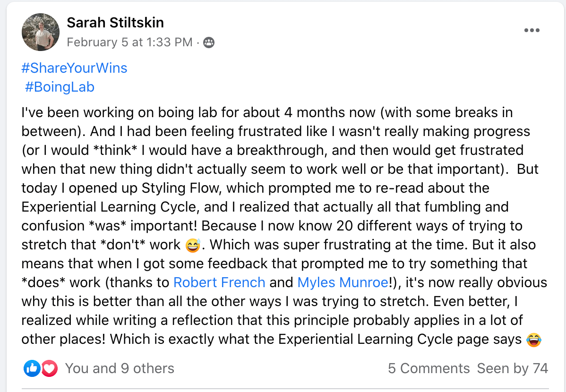Click the group audience icon beside the timestamp
Screen dimensions: 566x392
pos(208,43)
